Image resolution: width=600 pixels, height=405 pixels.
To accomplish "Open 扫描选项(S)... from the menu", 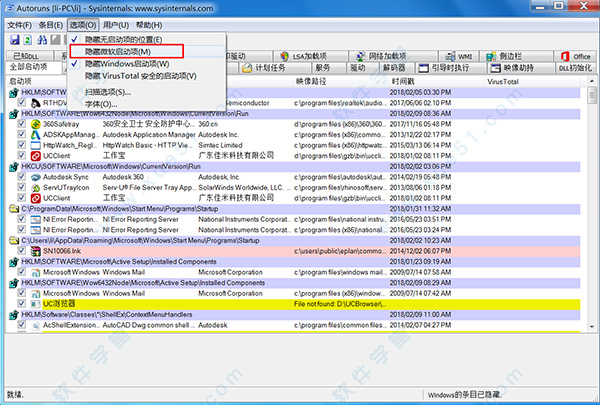I will pos(147,92).
